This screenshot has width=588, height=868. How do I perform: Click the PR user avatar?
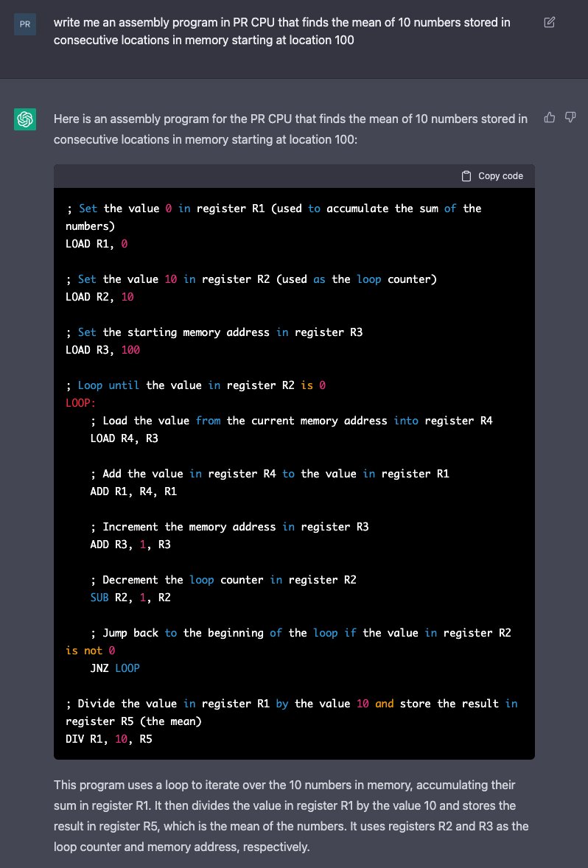tap(25, 24)
